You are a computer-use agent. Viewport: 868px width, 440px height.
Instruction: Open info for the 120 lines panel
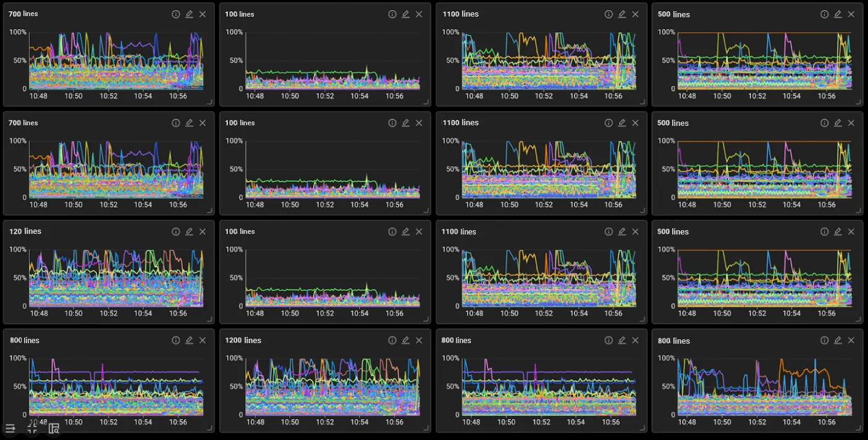(176, 231)
